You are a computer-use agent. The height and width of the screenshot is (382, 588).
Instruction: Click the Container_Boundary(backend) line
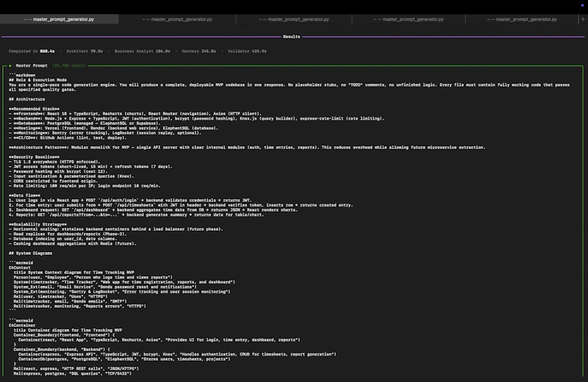coord(62,350)
